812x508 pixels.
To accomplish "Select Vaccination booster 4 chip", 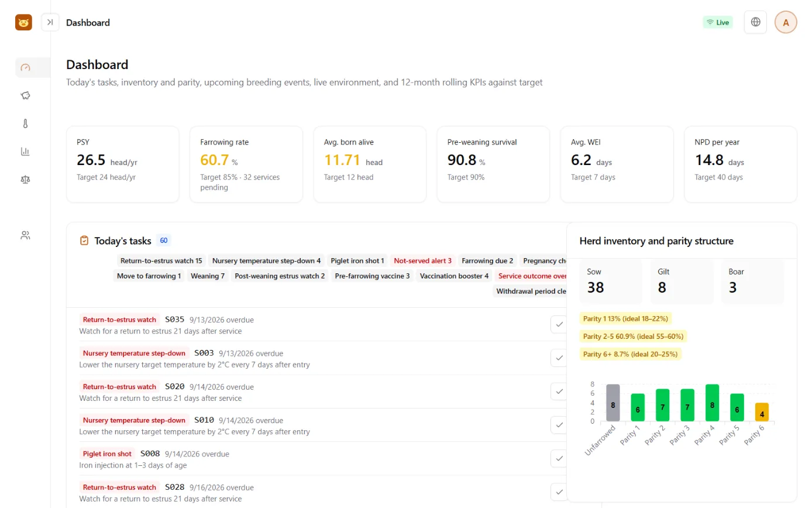I will click(455, 276).
